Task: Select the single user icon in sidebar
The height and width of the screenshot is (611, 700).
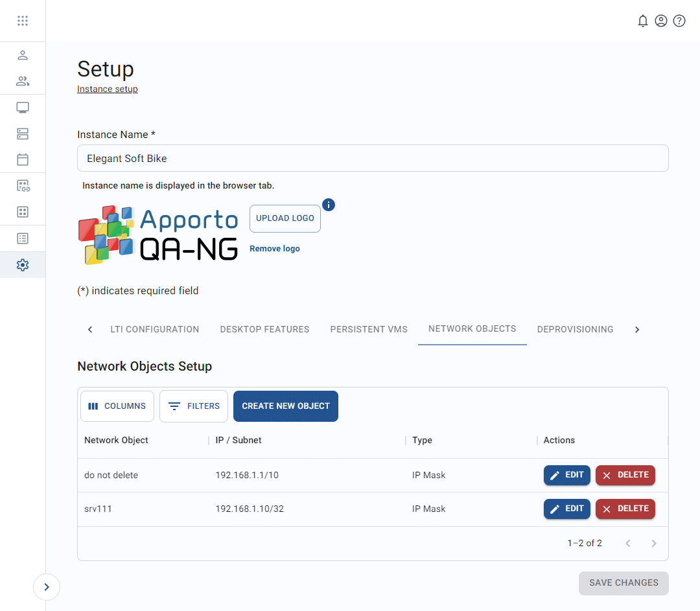Action: 23,55
